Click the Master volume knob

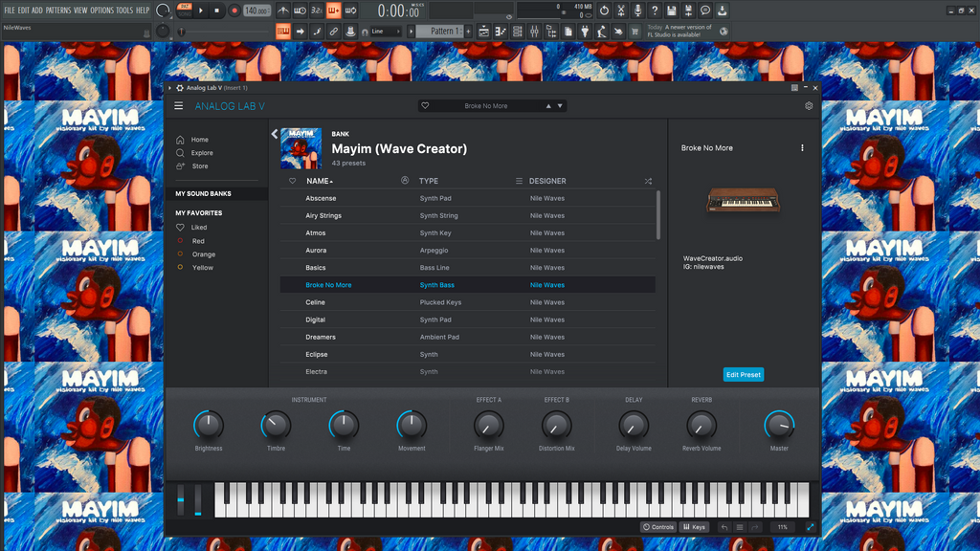click(779, 425)
